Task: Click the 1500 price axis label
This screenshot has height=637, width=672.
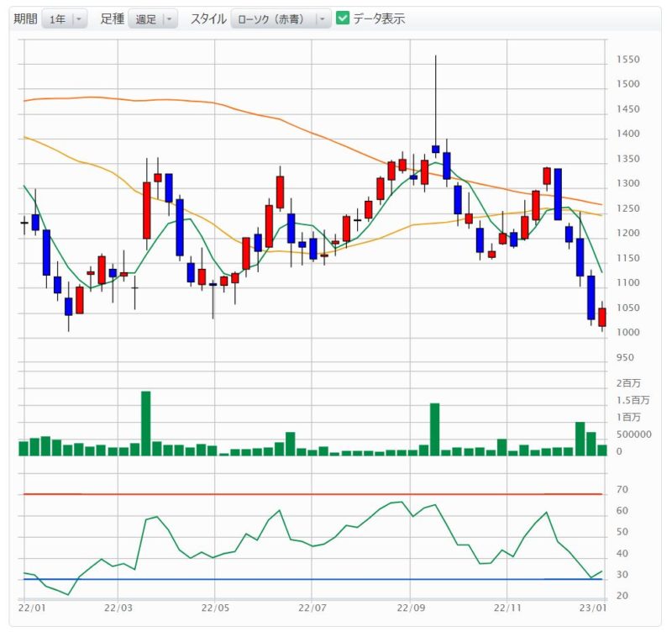Action: (627, 84)
